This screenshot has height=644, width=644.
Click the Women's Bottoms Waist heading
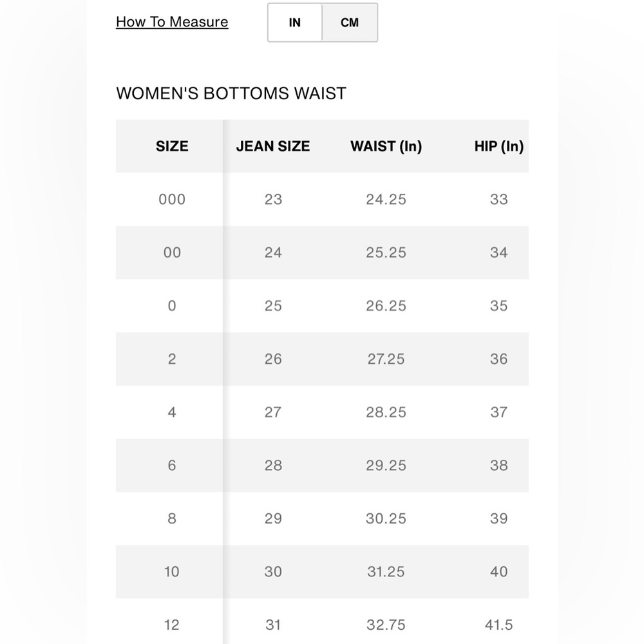point(231,93)
